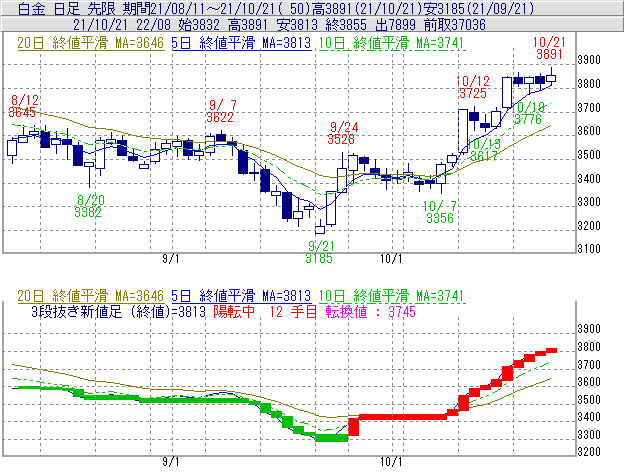Click the topmost red block in 新値足 chart

tap(551, 350)
